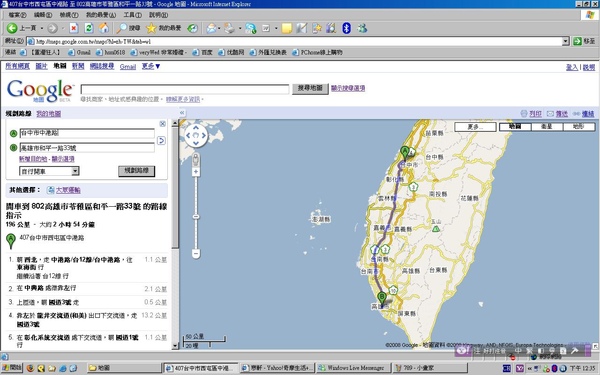Click the Street View pegman icon

click(196, 160)
